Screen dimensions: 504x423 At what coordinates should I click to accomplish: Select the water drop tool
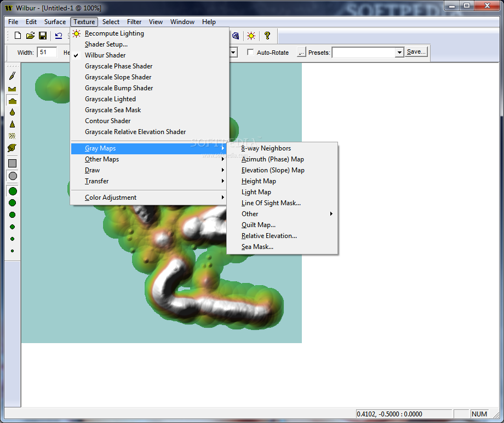pyautogui.click(x=13, y=112)
